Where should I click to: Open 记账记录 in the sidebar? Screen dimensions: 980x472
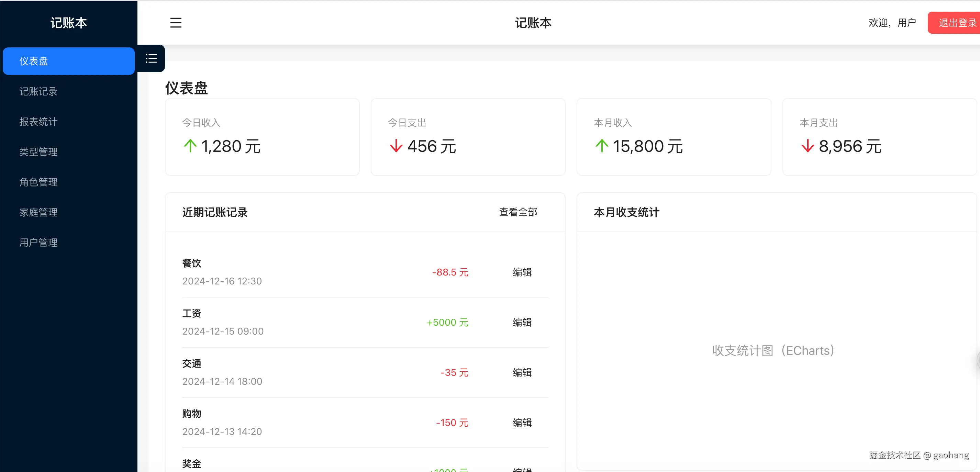point(38,92)
